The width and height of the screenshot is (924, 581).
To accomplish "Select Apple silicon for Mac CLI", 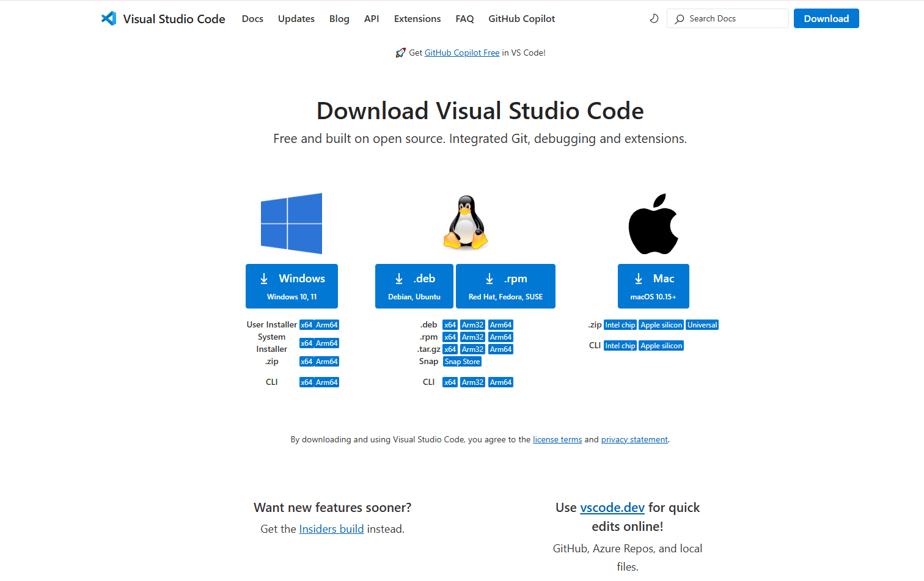I will coord(661,346).
